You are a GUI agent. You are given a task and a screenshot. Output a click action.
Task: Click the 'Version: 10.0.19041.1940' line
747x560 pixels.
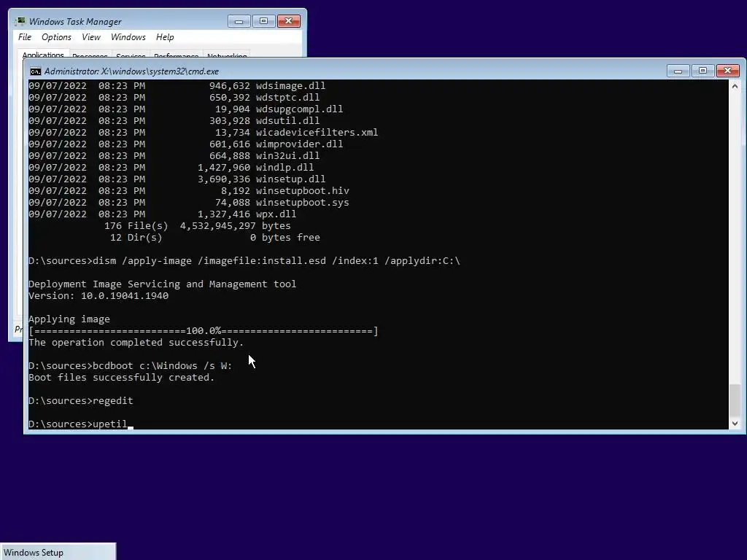(x=98, y=296)
